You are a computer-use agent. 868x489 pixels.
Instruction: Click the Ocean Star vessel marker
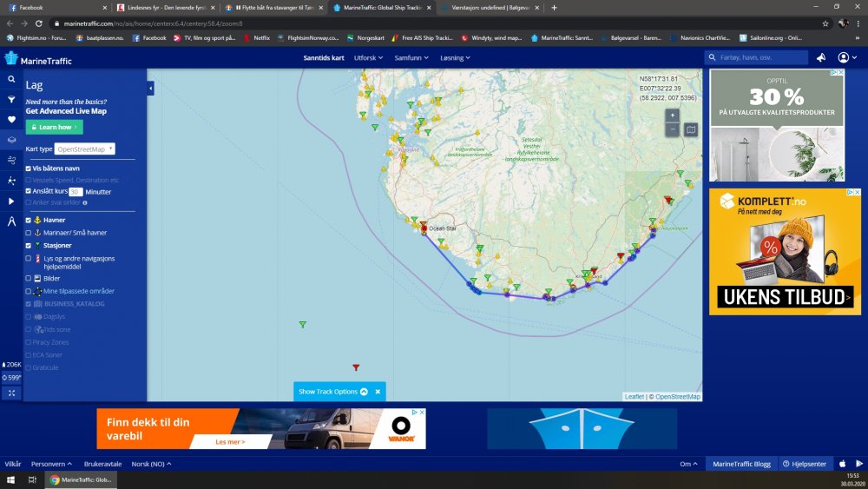pos(424,228)
